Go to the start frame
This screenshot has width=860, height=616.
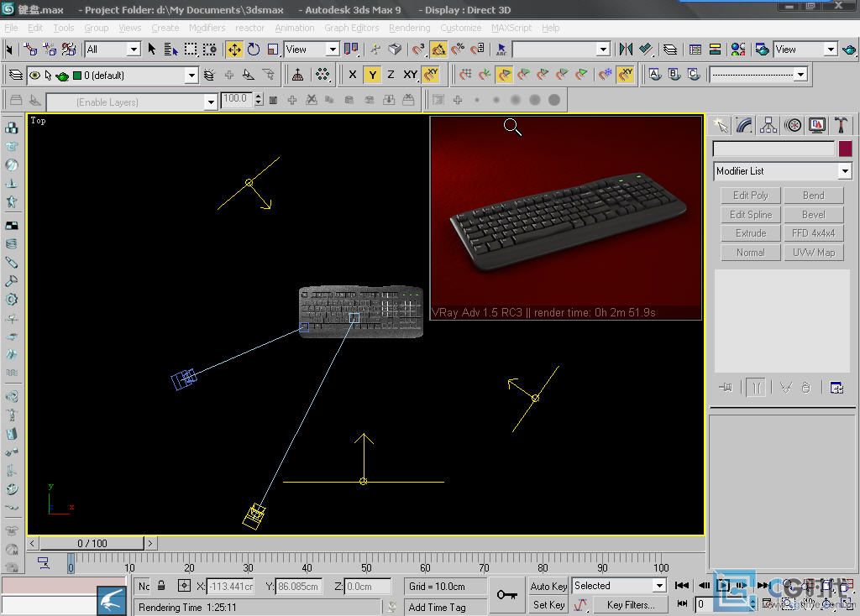tap(682, 585)
